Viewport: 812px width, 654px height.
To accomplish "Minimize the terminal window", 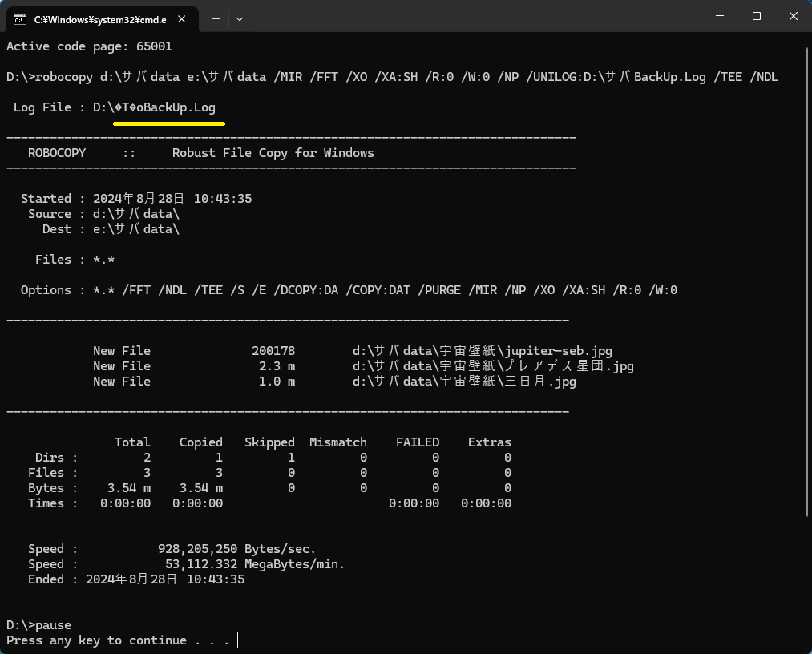I will 719,16.
